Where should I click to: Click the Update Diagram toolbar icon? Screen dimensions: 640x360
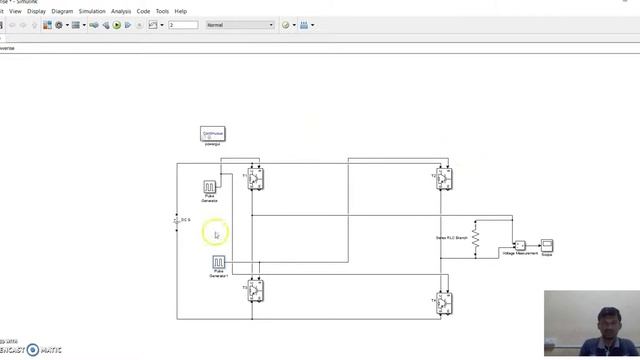point(93,25)
